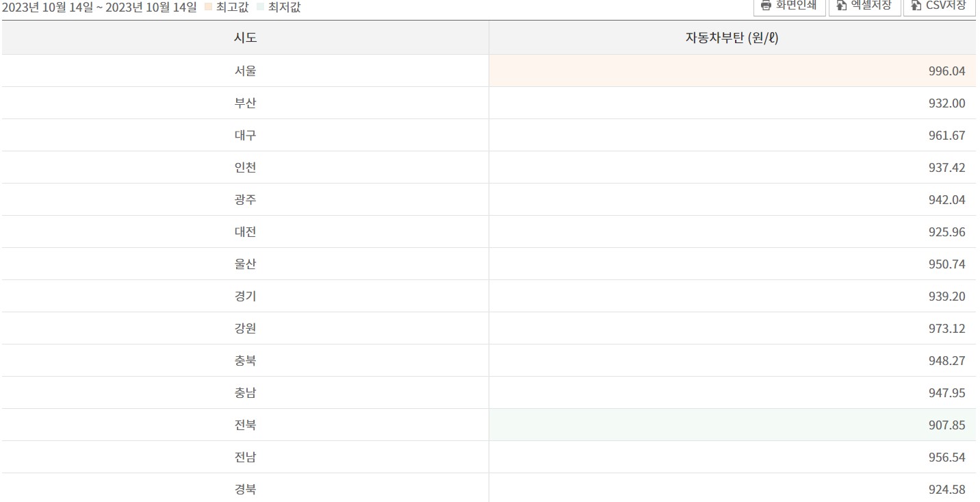Viewport: 980px width, 502px height.
Task: Select the 전남 row label
Action: click(x=245, y=457)
